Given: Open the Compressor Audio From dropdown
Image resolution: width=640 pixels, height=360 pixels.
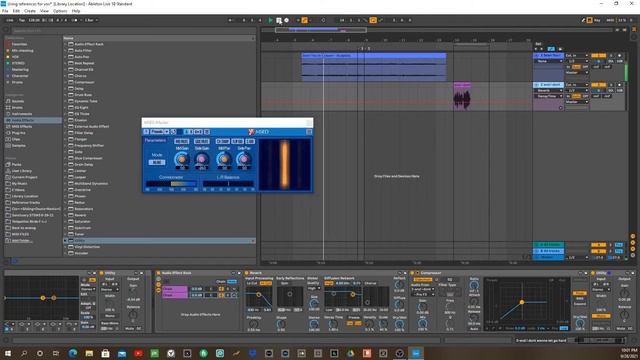Looking at the screenshot, I should pyautogui.click(x=422, y=289).
